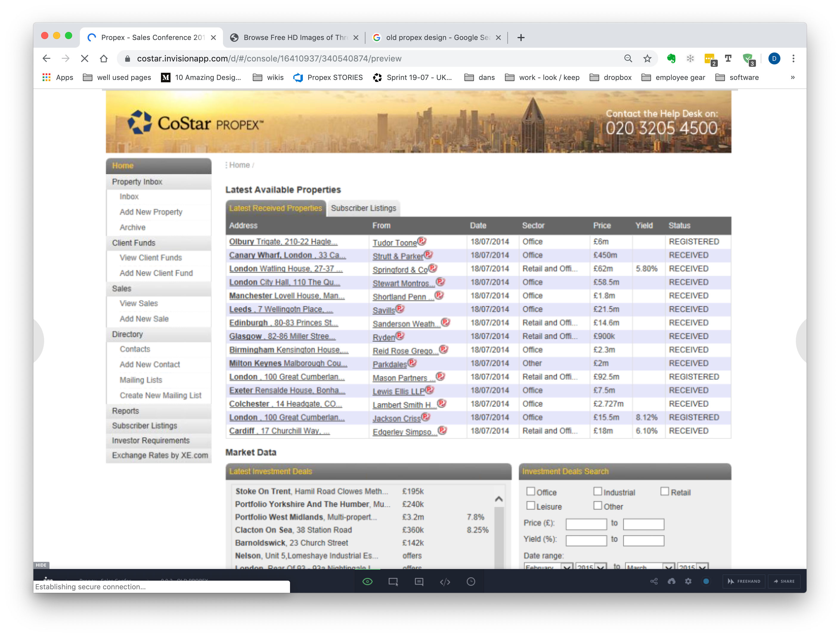The height and width of the screenshot is (637, 840).
Task: Click the Share button in InVision
Action: [x=784, y=581]
